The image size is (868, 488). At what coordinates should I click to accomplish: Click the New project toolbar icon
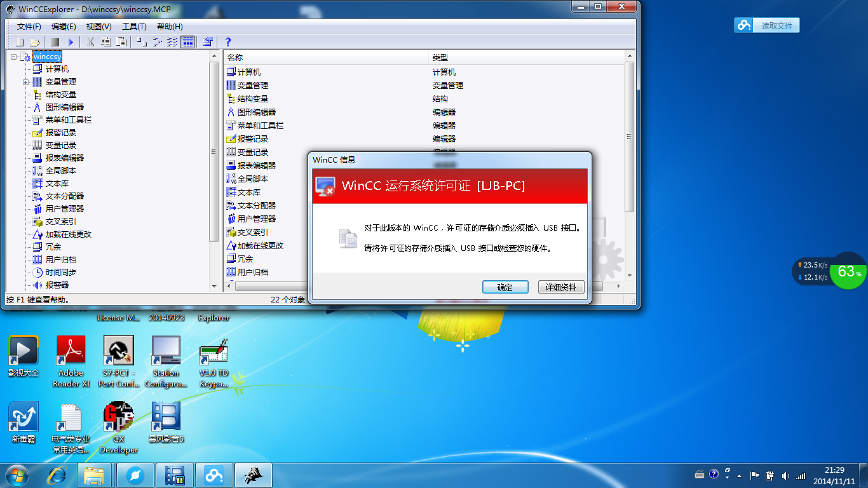click(x=20, y=42)
